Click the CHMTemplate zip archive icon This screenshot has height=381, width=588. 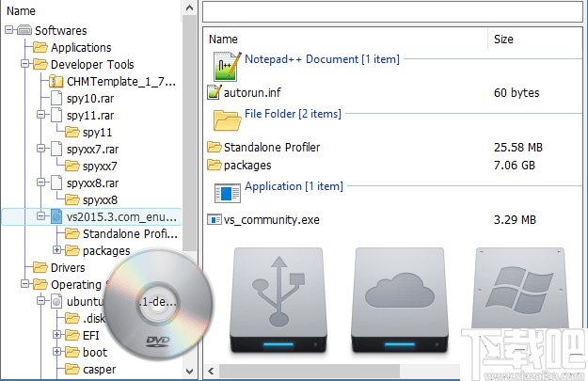tap(56, 82)
